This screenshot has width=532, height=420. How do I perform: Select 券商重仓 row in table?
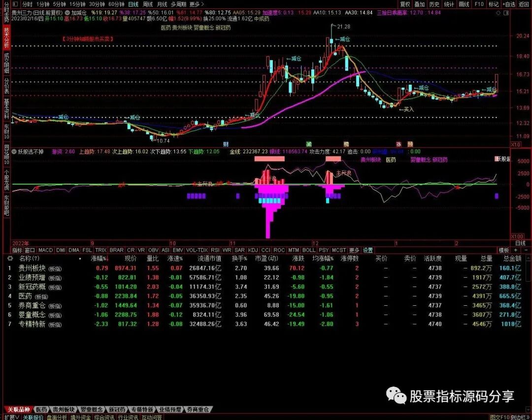pos(265,305)
